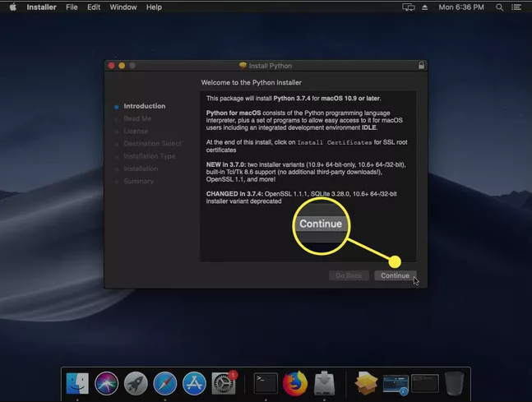Click the eject icon in the menu bar
The image size is (532, 402).
click(424, 7)
